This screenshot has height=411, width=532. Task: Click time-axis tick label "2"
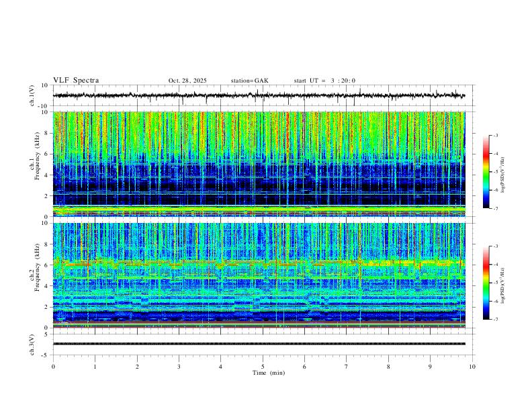[x=137, y=367]
